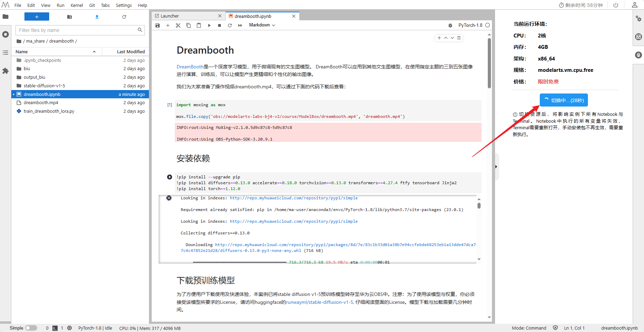Open the layers icon in the right sidebar
Image resolution: width=644 pixels, height=332 pixels.
pos(638,55)
